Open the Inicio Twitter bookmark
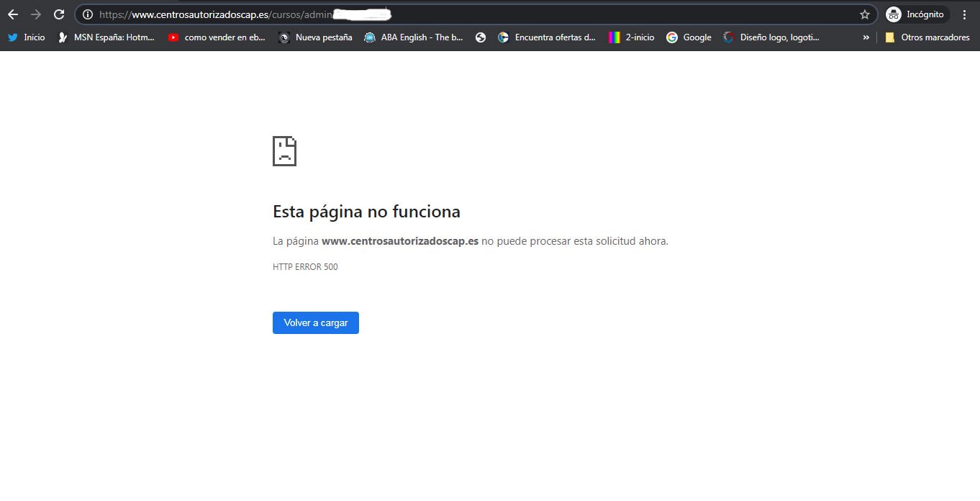 coord(26,37)
